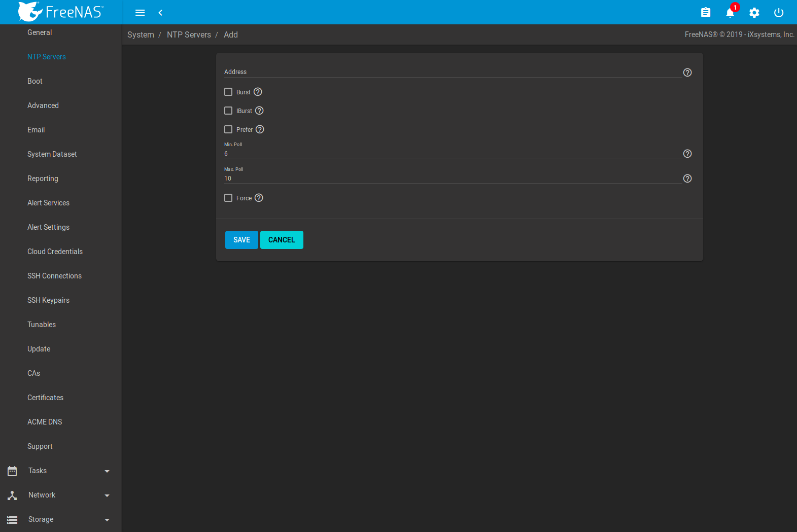Enable the Force checkbox

[228, 198]
